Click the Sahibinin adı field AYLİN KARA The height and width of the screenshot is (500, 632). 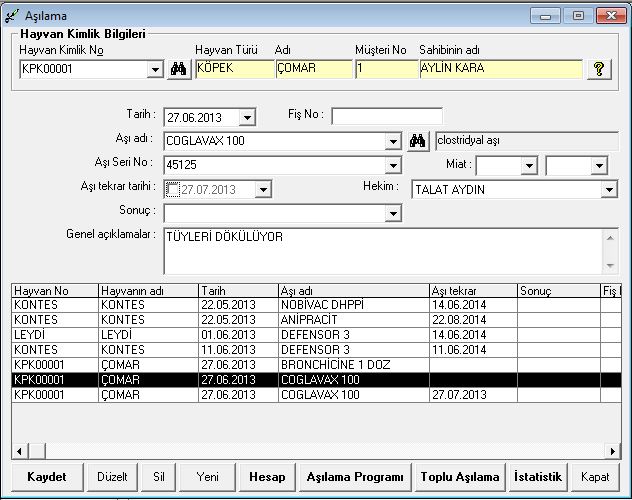click(501, 69)
